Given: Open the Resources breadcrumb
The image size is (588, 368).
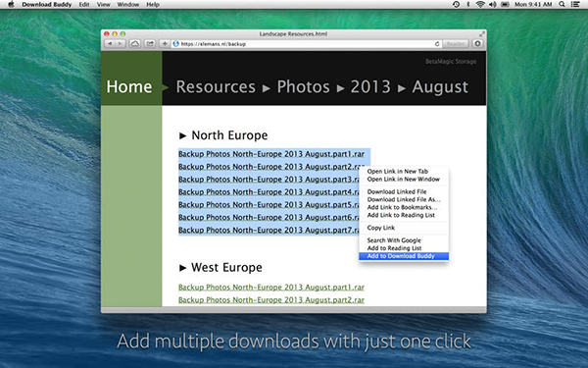Looking at the screenshot, I should click(216, 86).
